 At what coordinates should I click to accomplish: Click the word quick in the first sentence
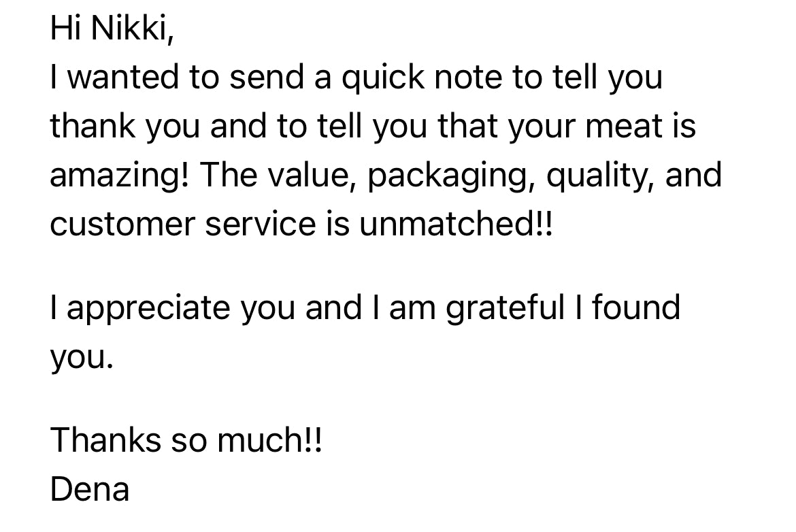pyautogui.click(x=383, y=77)
